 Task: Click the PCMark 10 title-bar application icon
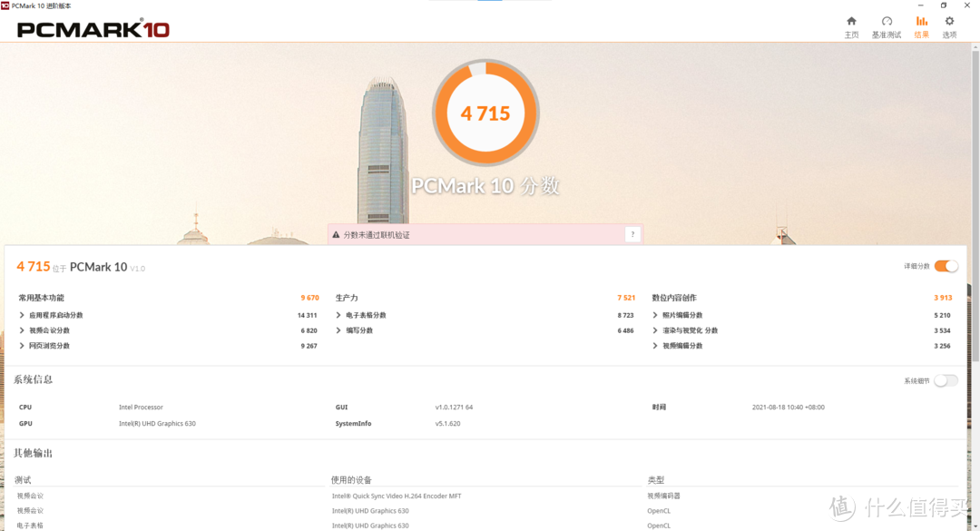pos(7,5)
